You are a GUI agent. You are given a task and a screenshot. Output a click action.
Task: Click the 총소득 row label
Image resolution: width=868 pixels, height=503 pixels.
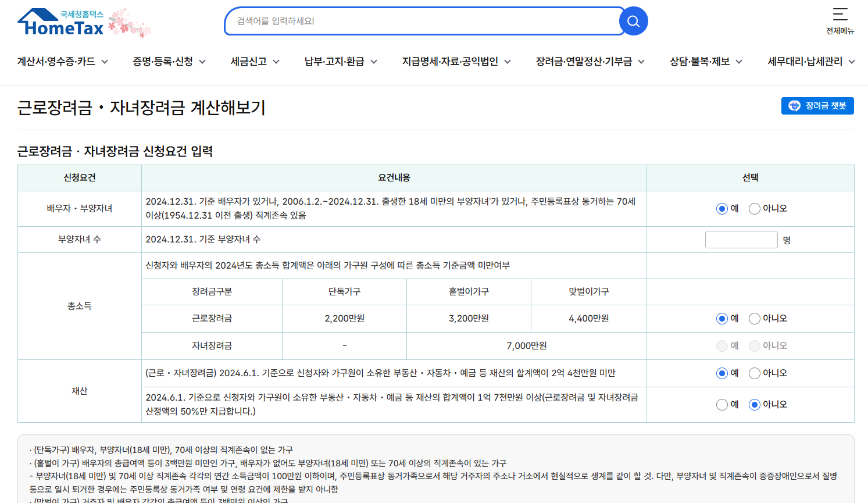pos(80,306)
